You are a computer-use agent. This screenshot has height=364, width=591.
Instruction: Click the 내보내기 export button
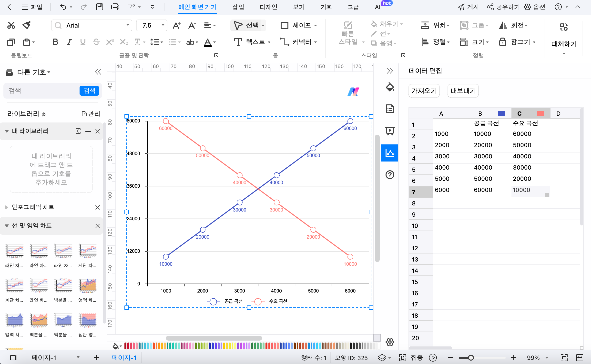[x=463, y=91]
